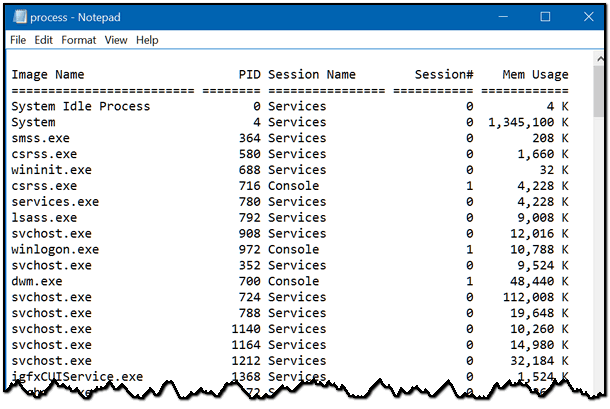This screenshot has height=409, width=610.
Task: Close the Notepad window
Action: (589, 17)
